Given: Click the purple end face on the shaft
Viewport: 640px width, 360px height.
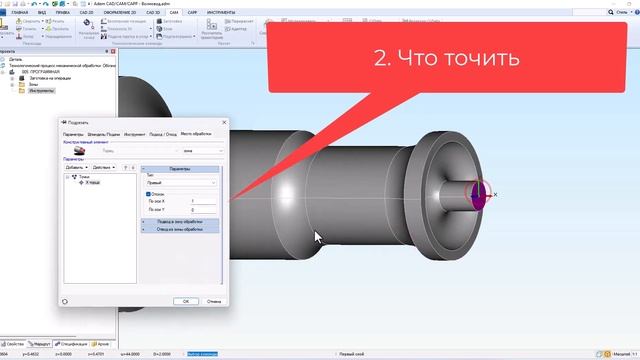Looking at the screenshot, I should click(x=478, y=196).
